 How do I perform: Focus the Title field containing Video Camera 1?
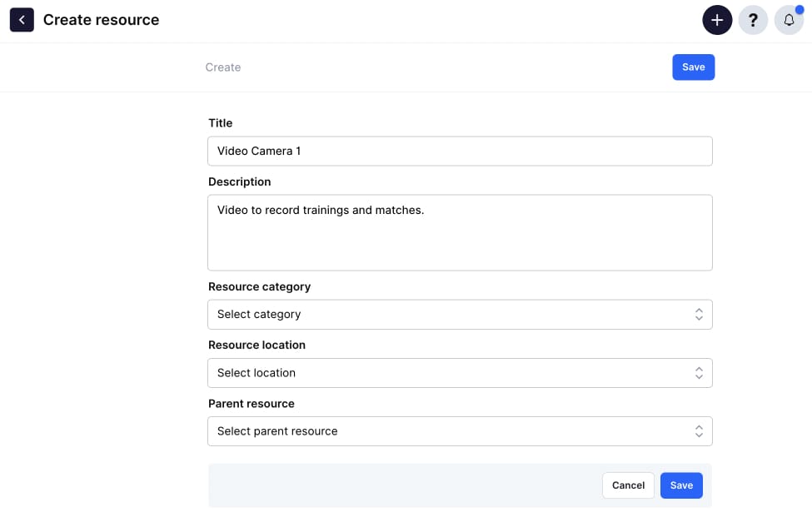click(460, 152)
